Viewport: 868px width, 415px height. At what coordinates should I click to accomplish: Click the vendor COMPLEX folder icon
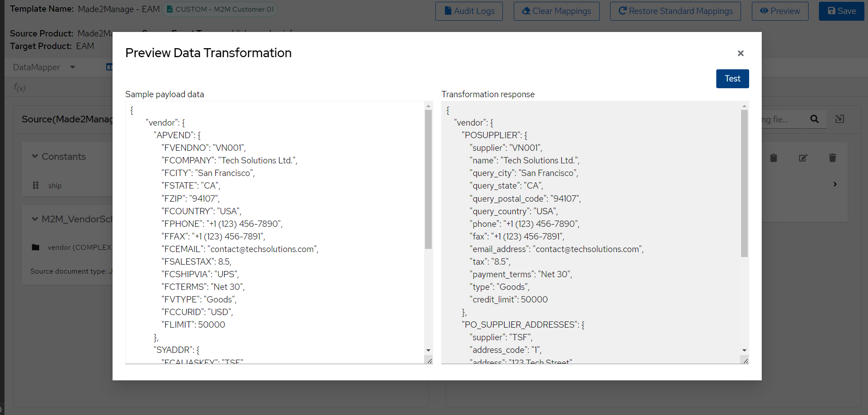[x=36, y=247]
